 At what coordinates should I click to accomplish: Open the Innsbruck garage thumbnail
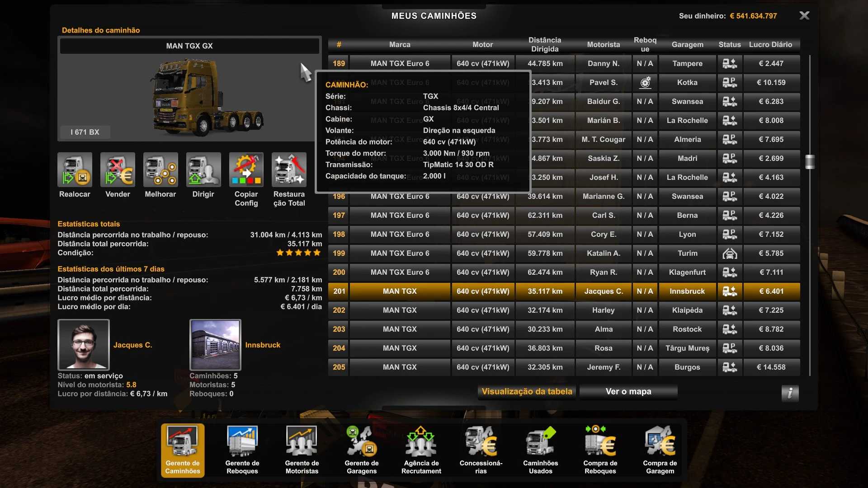click(215, 344)
